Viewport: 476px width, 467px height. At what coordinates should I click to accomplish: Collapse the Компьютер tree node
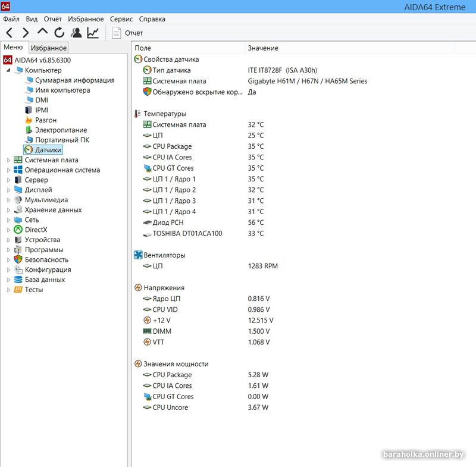click(8, 70)
